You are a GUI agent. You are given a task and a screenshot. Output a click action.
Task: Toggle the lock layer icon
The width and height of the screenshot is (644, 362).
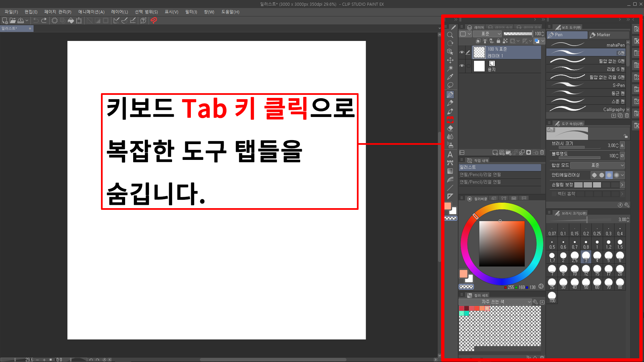pyautogui.click(x=498, y=41)
